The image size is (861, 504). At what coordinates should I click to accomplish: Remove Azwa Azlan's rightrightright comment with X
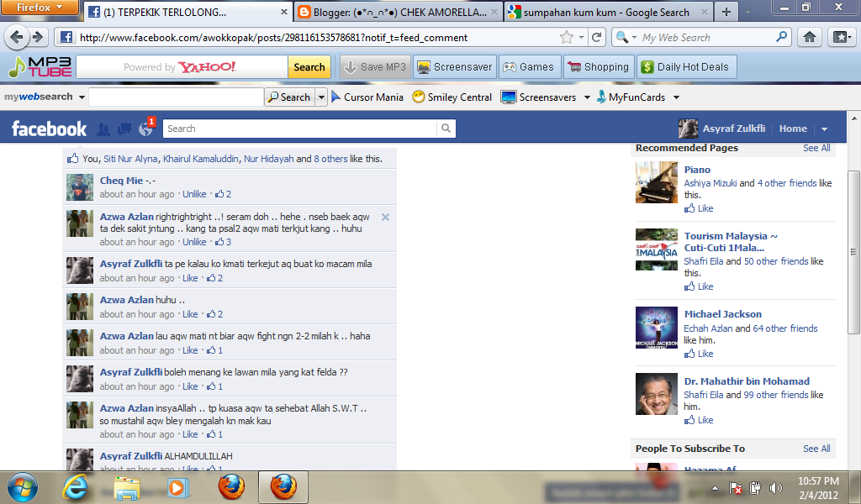click(x=385, y=218)
